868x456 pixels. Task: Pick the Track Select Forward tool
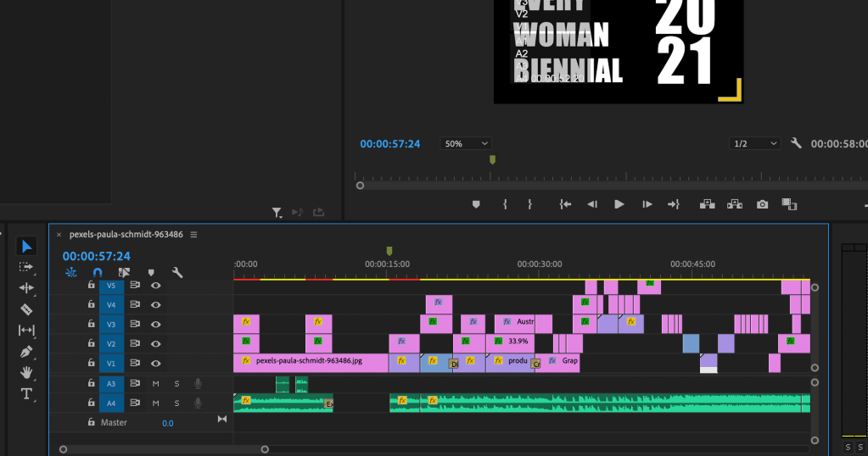tap(26, 267)
